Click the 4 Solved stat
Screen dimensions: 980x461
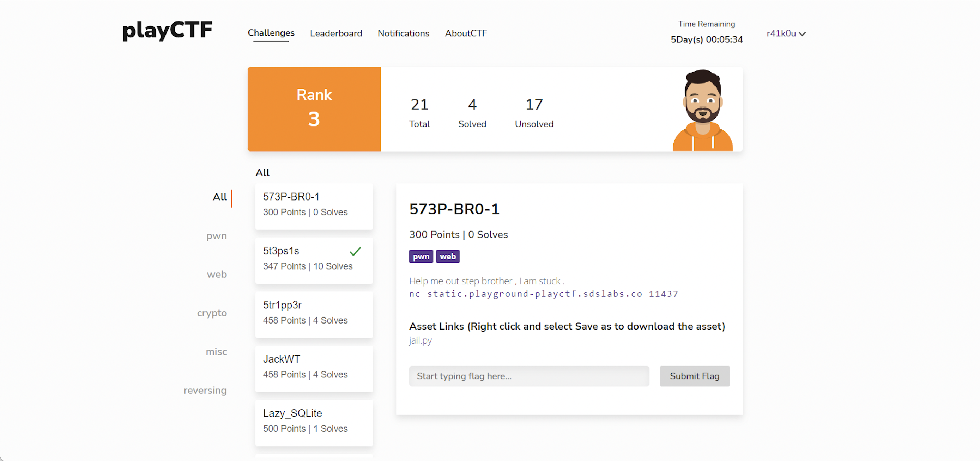[472, 112]
